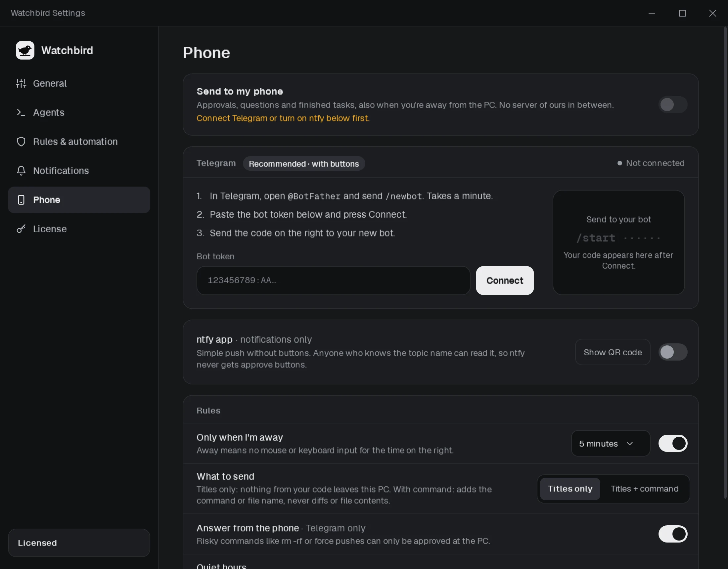Minimize the Watchbird Settings window
Screen dimensions: 728x569
[652, 13]
